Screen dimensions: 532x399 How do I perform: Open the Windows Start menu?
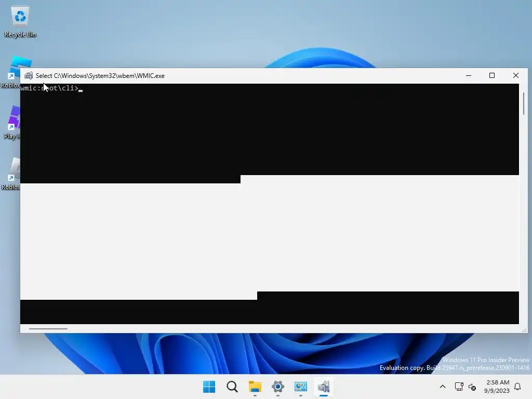[x=209, y=387]
